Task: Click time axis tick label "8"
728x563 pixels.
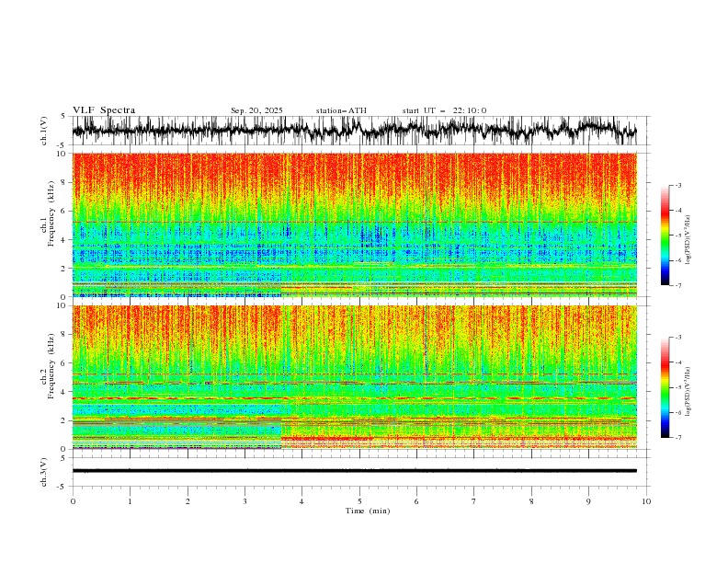Action: [531, 501]
